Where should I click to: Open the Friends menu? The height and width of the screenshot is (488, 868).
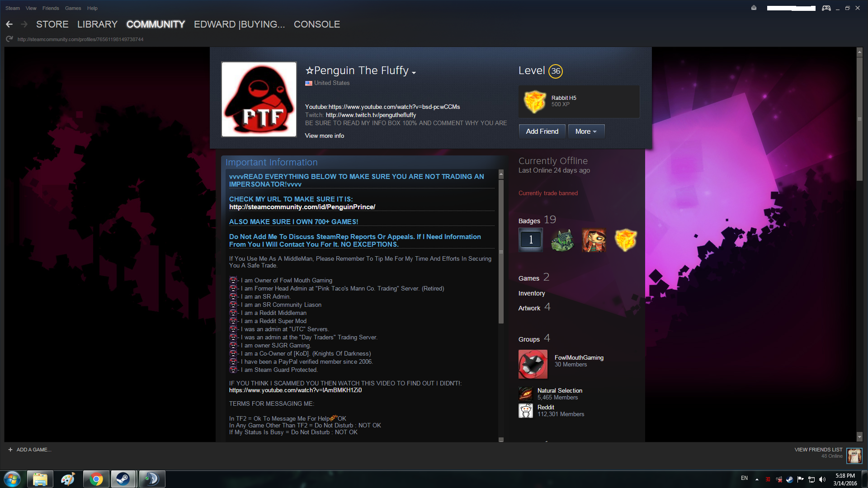tap(51, 8)
